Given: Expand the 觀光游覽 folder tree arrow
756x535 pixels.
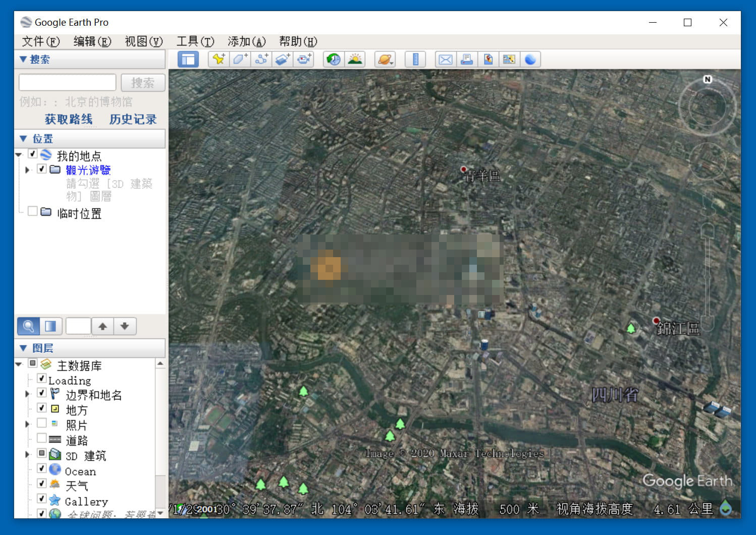Looking at the screenshot, I should click(27, 170).
